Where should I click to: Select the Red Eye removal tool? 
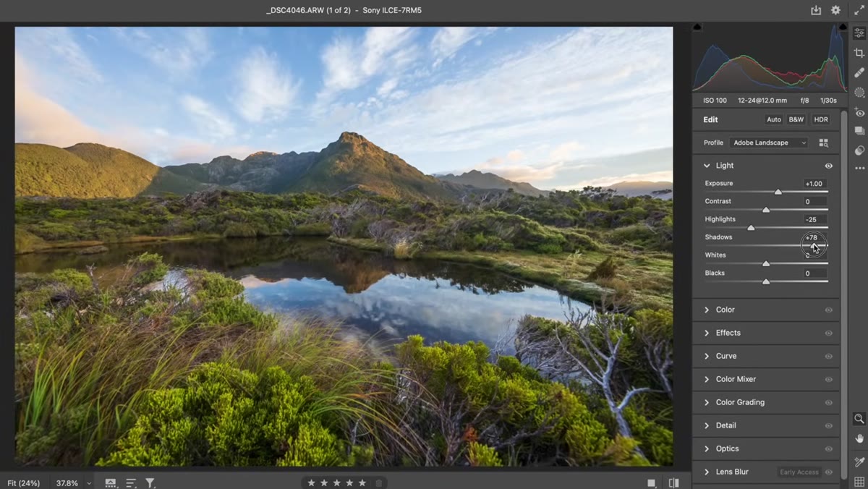859,112
